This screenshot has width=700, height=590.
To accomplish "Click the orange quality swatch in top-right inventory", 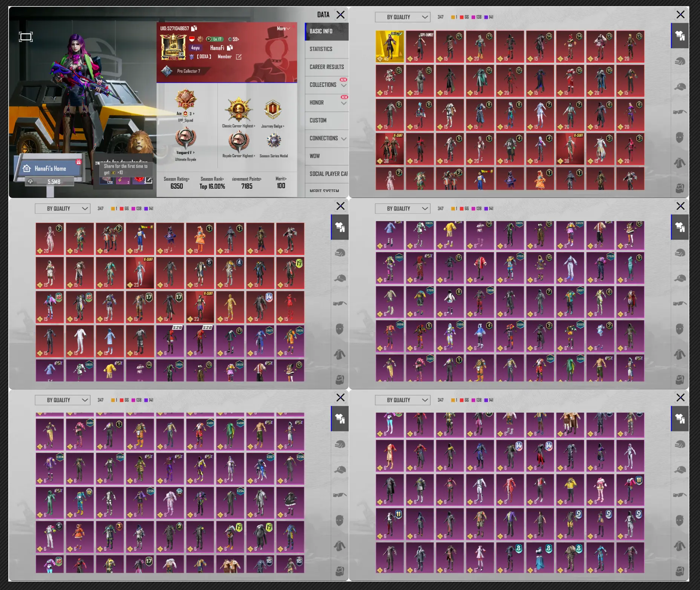I will [x=453, y=17].
